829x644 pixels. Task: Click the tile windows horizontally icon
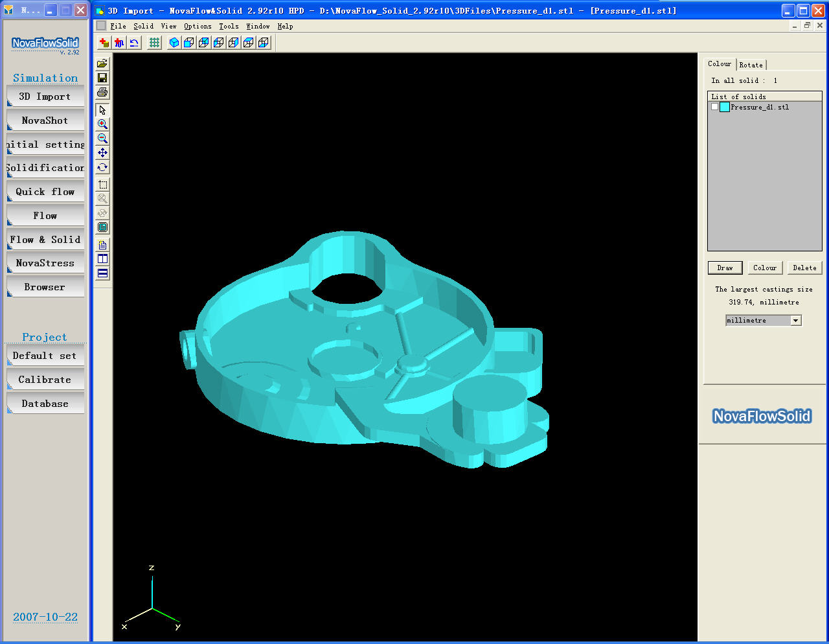tap(102, 273)
